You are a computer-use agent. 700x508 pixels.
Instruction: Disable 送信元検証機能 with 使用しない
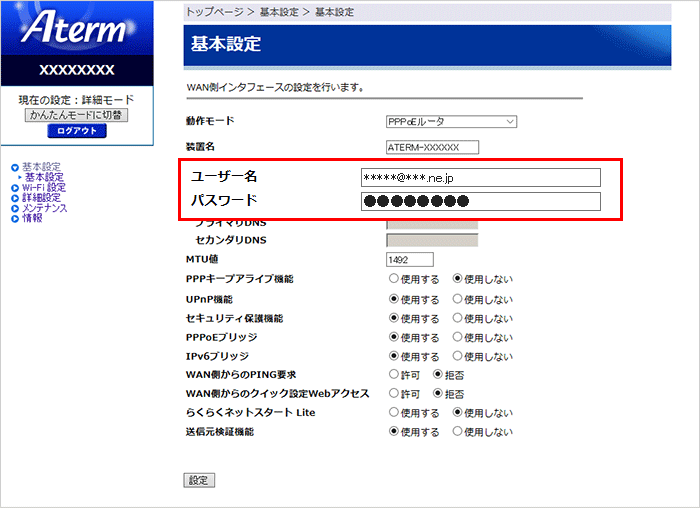point(458,432)
